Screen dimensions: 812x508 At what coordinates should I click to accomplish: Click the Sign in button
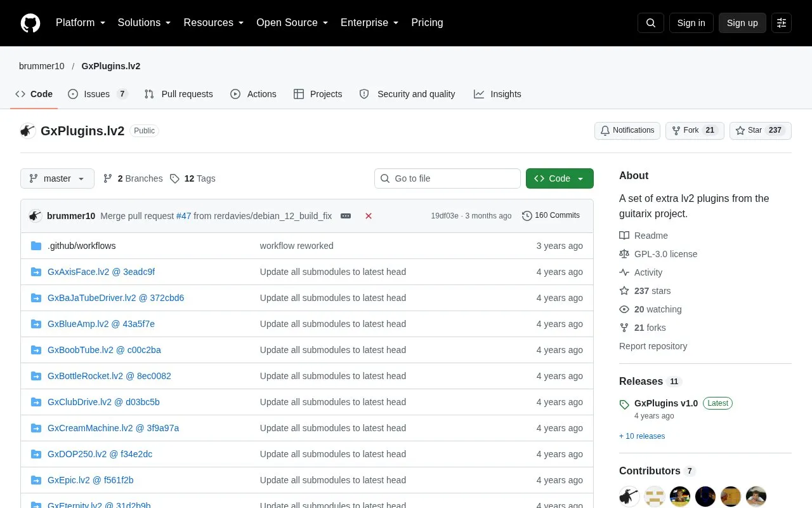[x=691, y=23]
